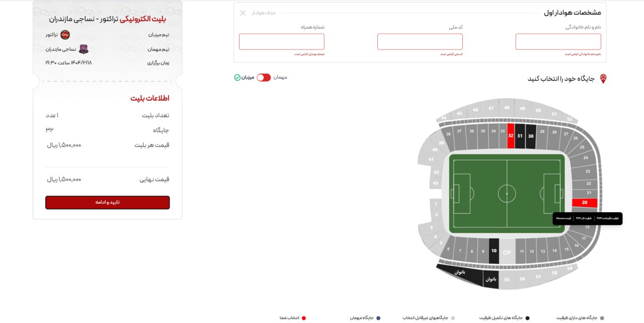Viewport: 644px width, 323px height.
Task: Select stadium section 13
Action: coord(543,251)
